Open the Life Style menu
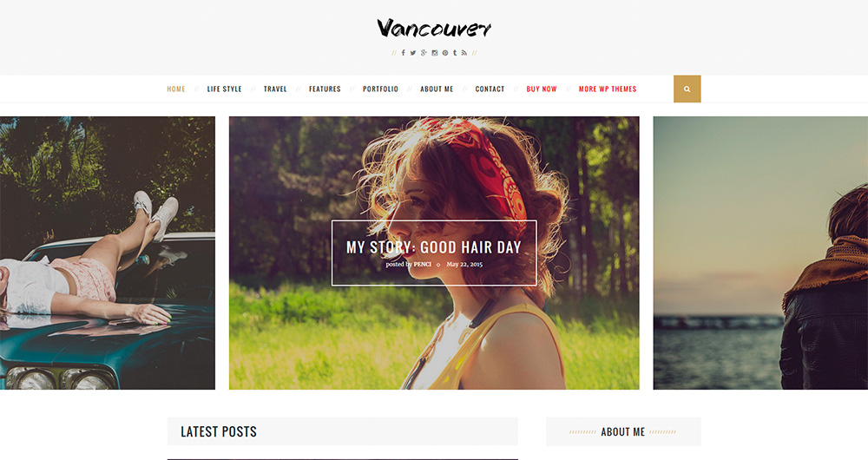Screen dimensions: 868x460 [x=224, y=89]
